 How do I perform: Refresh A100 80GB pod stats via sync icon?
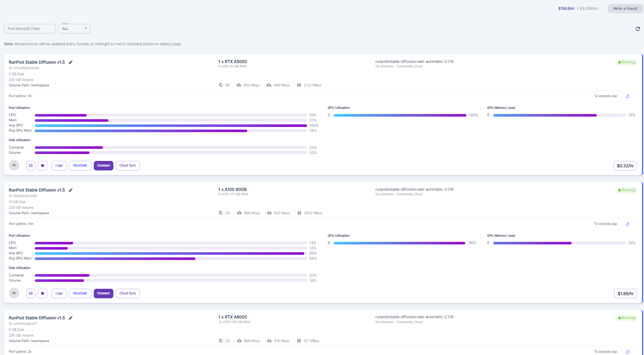tap(628, 224)
